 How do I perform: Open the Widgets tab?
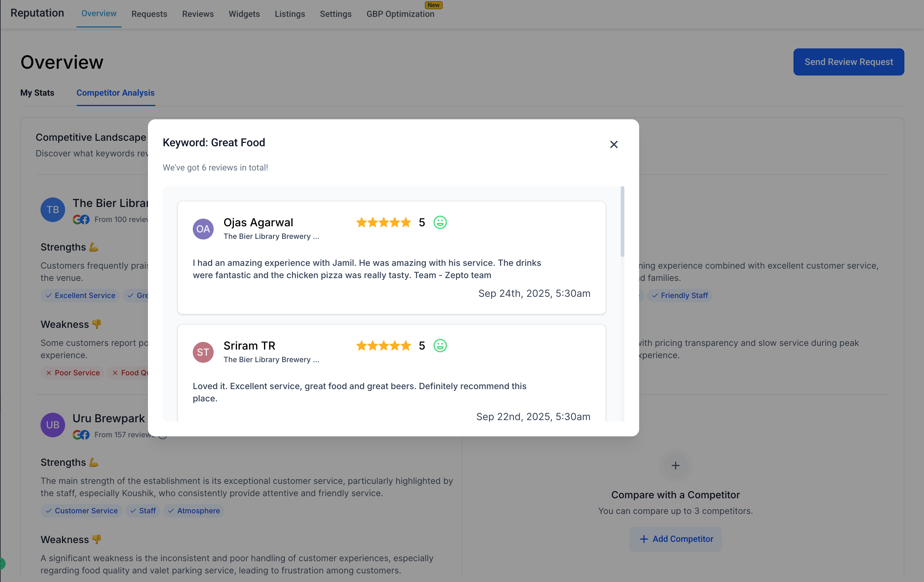point(244,14)
